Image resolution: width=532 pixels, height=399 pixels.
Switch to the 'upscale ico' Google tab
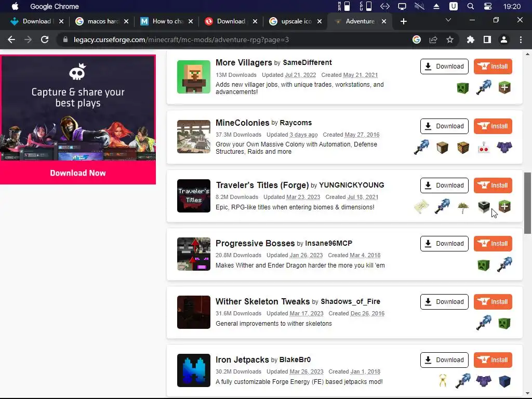(295, 21)
